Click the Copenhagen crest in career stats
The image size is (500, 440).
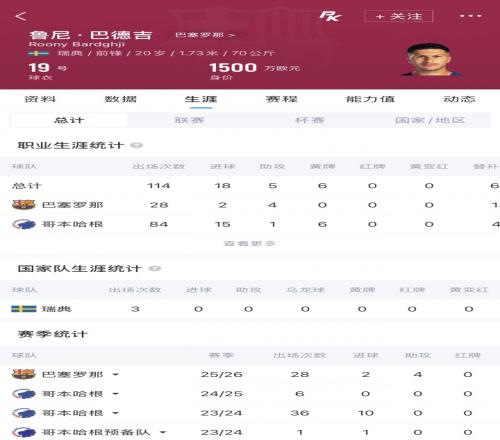click(x=23, y=224)
